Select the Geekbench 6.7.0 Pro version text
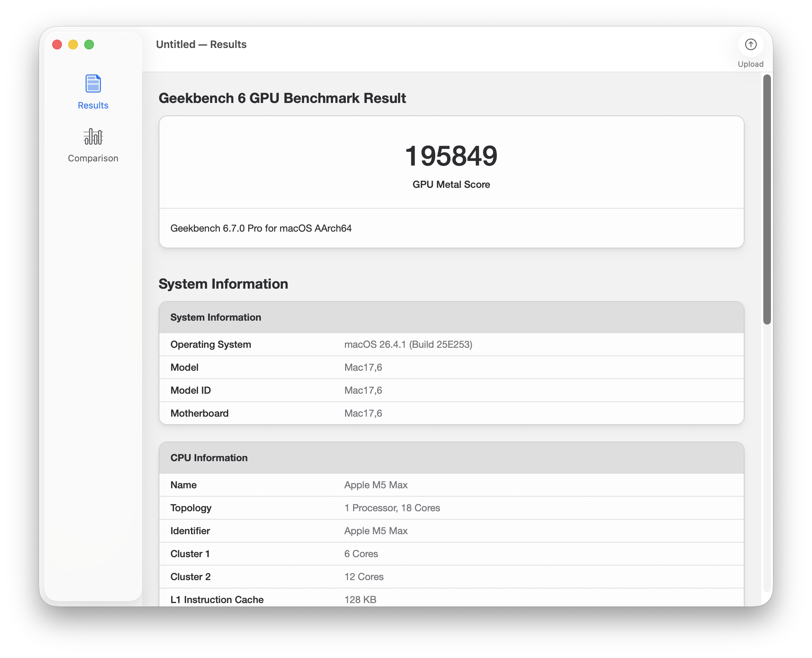The height and width of the screenshot is (658, 812). (x=261, y=228)
